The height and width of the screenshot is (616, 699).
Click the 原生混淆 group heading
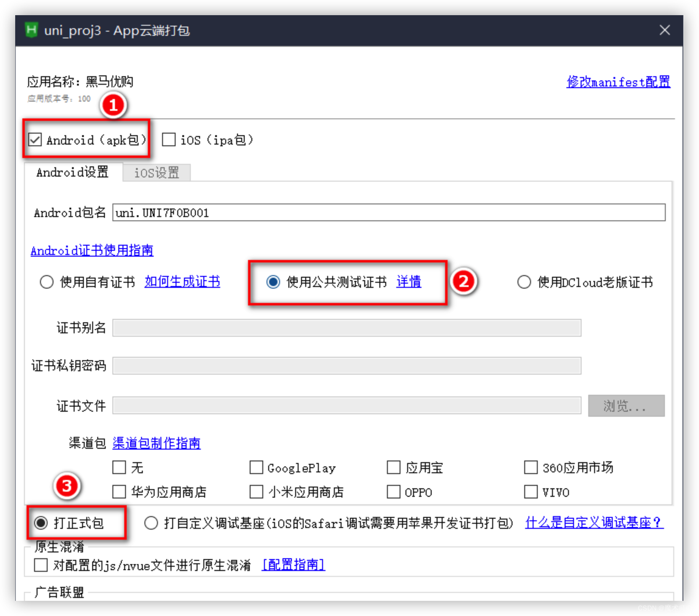click(59, 546)
